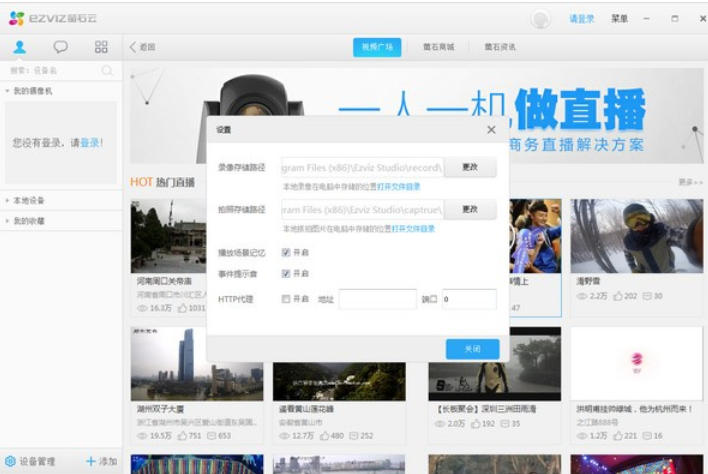Collapse the 我的摄像机 tree section
Screen dimensions: 708x474
click(x=9, y=91)
